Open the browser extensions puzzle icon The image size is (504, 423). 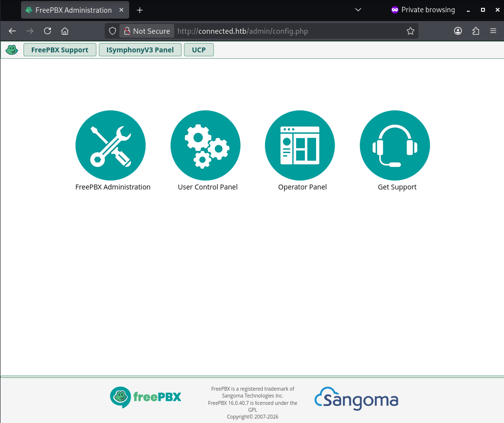[x=476, y=31]
